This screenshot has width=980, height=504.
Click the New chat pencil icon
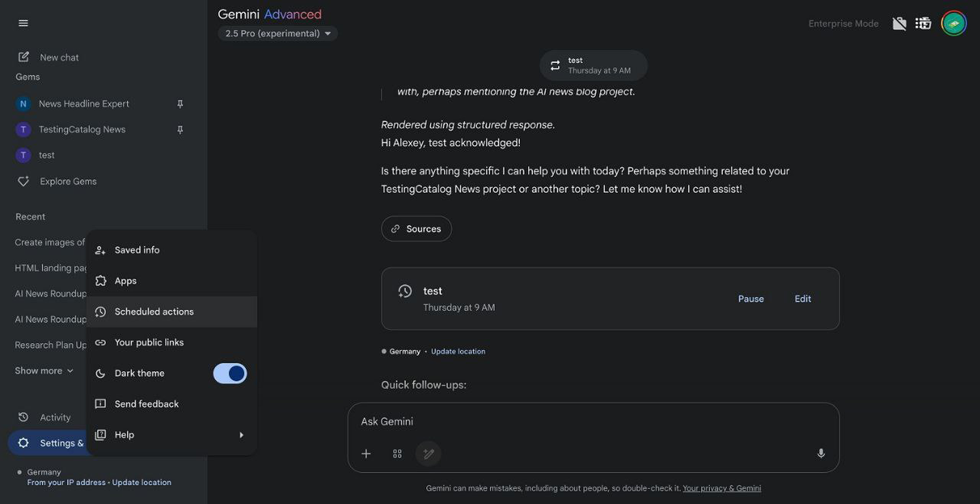[24, 57]
